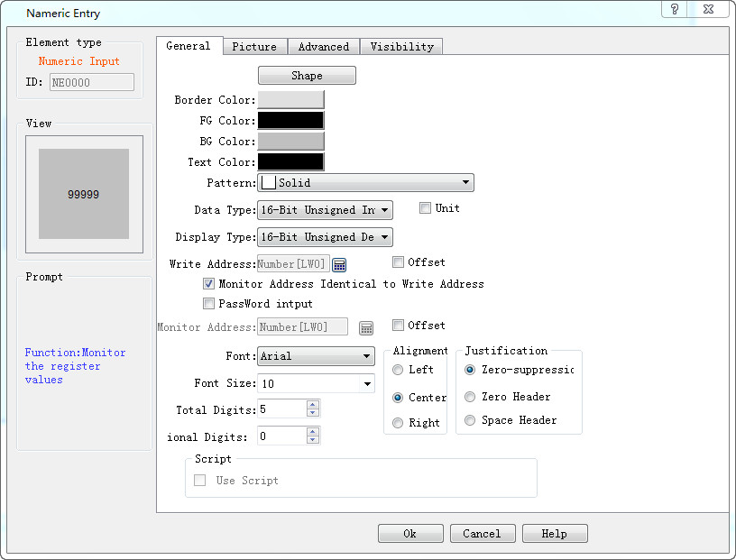Open the Pattern dropdown
The height and width of the screenshot is (560, 736).
[466, 182]
